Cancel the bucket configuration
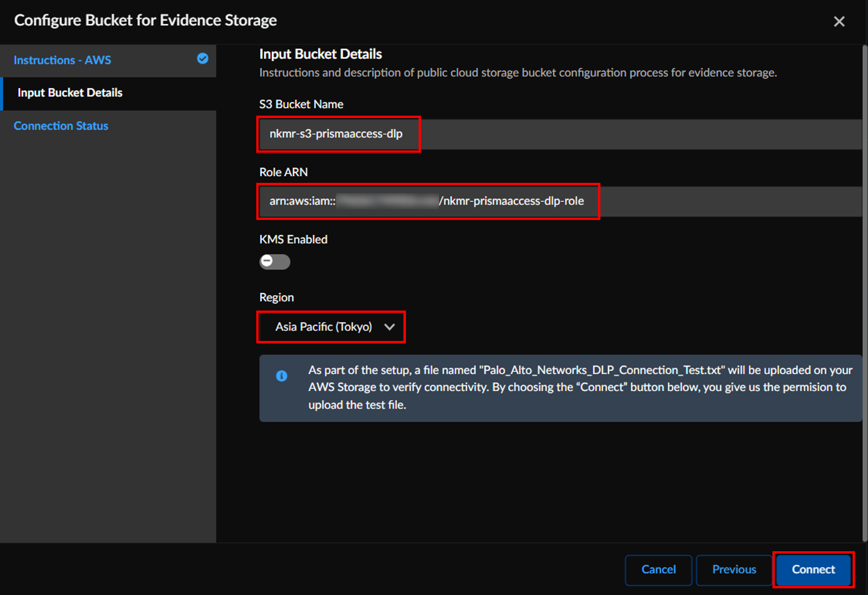The height and width of the screenshot is (595, 868). [x=658, y=569]
